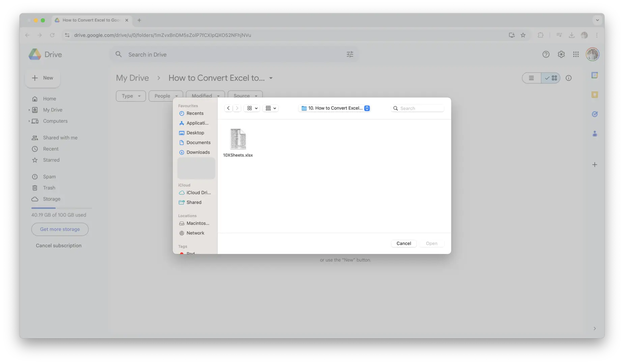Open the Drive advanced search filter icon

tap(350, 54)
